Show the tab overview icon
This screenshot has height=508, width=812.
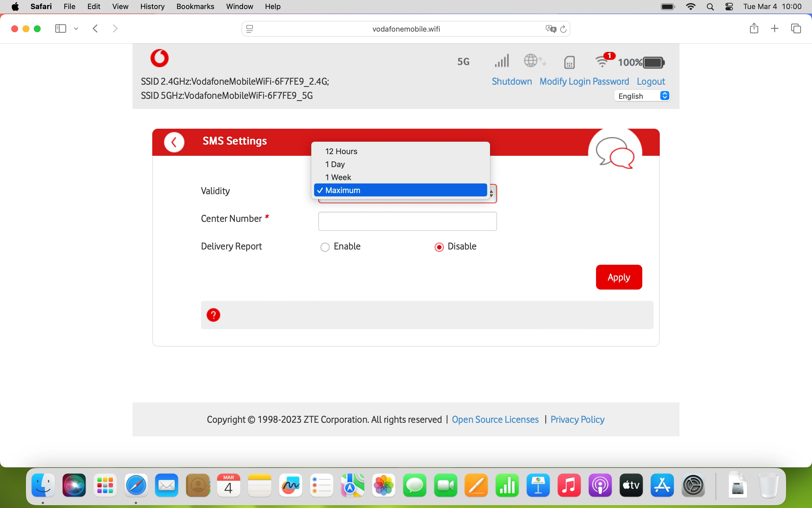pos(796,29)
